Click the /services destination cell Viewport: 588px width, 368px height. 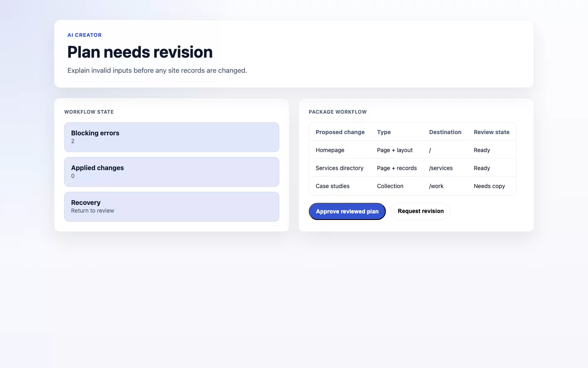click(x=441, y=168)
